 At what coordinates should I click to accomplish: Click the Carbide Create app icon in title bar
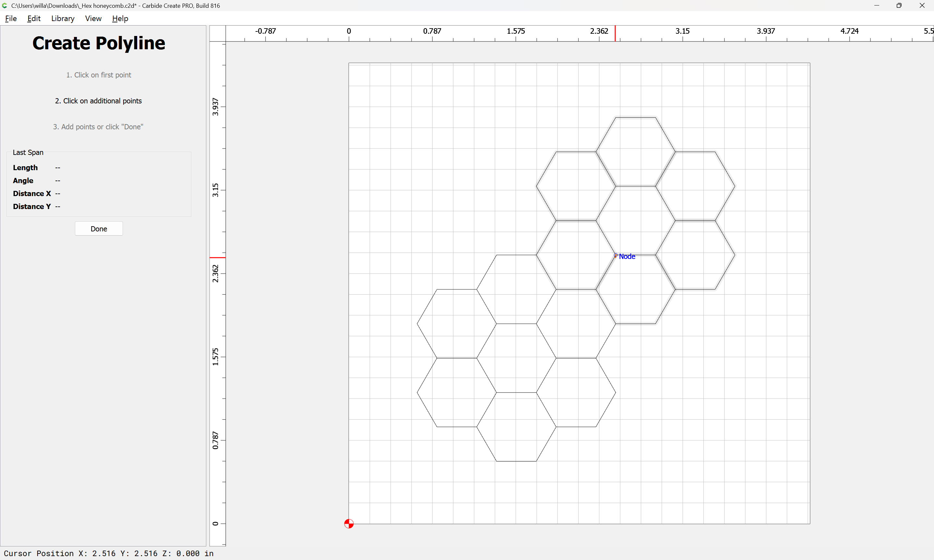point(5,6)
